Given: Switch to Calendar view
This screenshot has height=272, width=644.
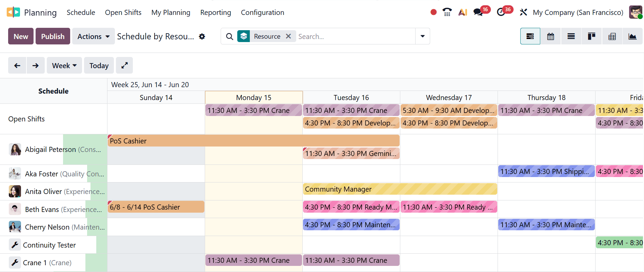Looking at the screenshot, I should point(551,36).
